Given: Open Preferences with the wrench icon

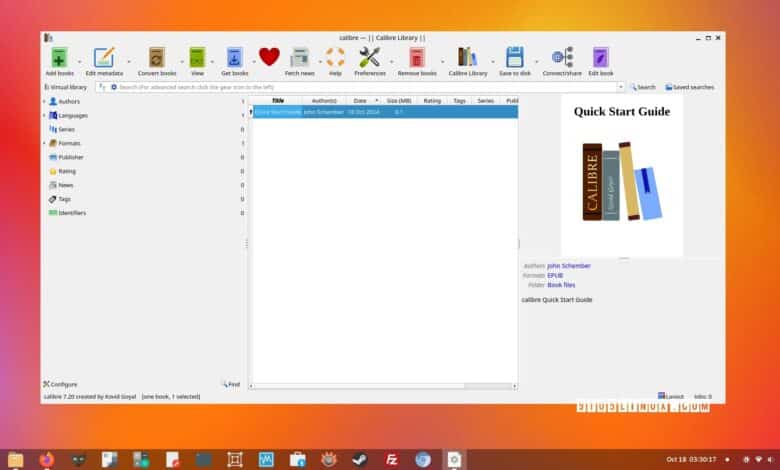Looking at the screenshot, I should [370, 58].
